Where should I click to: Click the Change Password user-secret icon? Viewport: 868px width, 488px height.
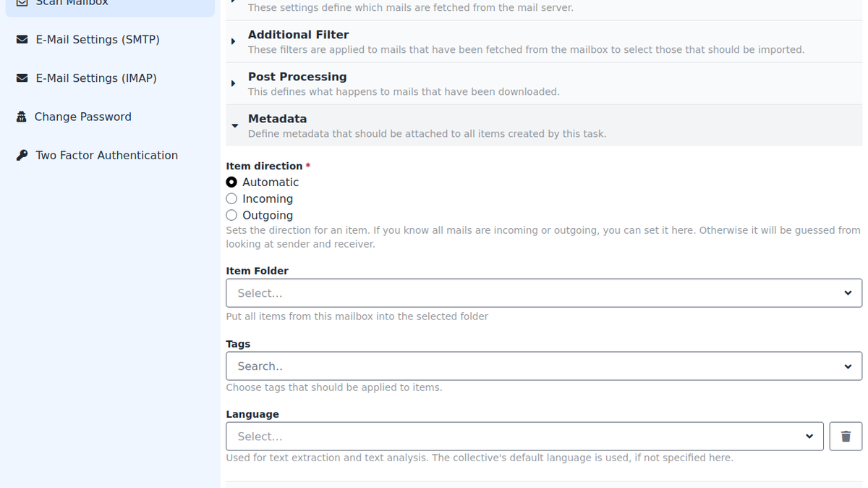click(x=21, y=117)
